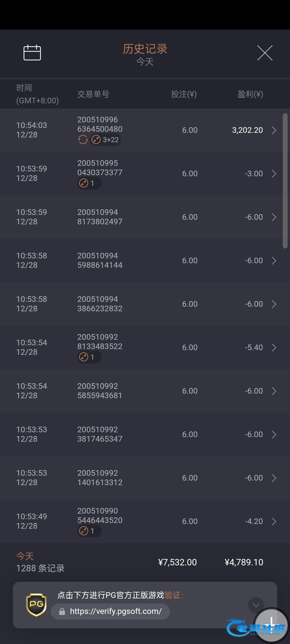Open the verify.pgsoft.com link
The height and width of the screenshot is (644, 290).
115,612
